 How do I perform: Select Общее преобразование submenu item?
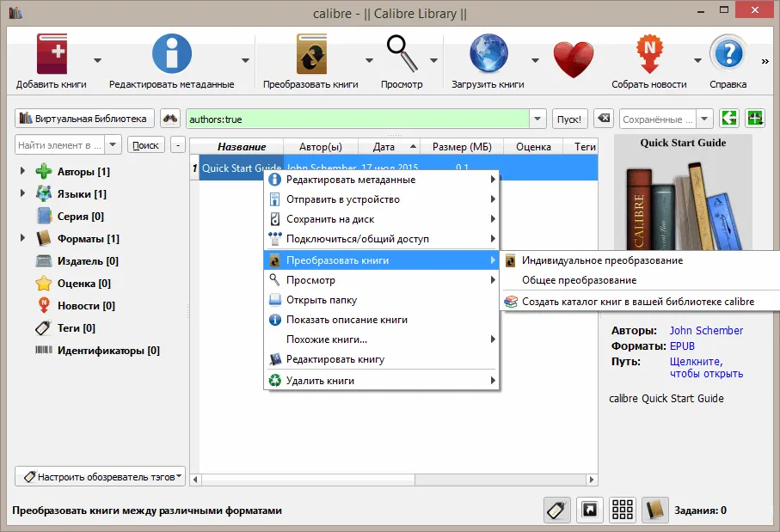tap(640, 280)
